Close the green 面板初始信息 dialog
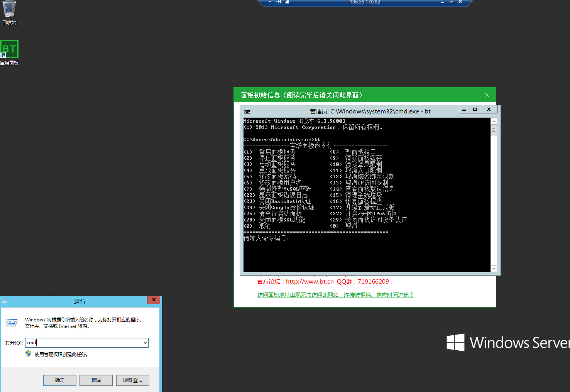570x392 pixels. tap(487, 95)
